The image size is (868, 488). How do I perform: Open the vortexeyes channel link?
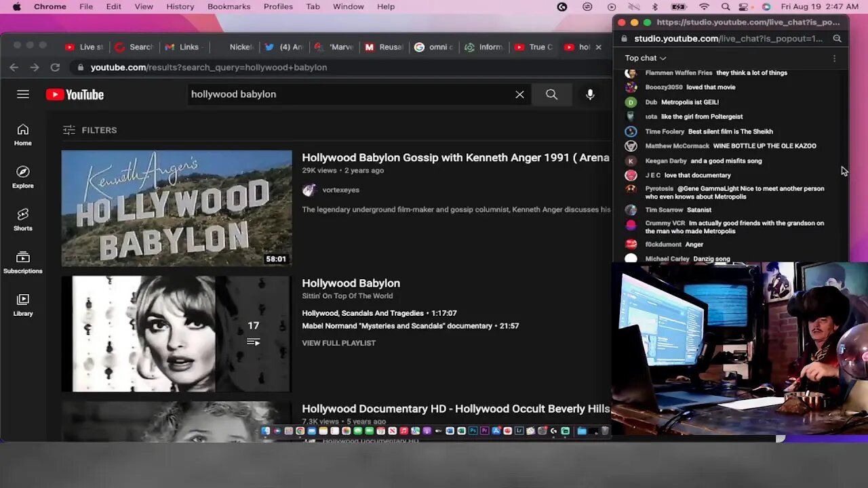click(x=340, y=190)
